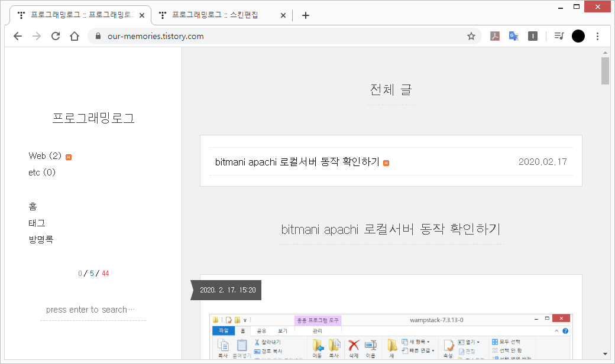The image size is (615, 364).
Task: Go back to the previous page
Action: point(18,37)
